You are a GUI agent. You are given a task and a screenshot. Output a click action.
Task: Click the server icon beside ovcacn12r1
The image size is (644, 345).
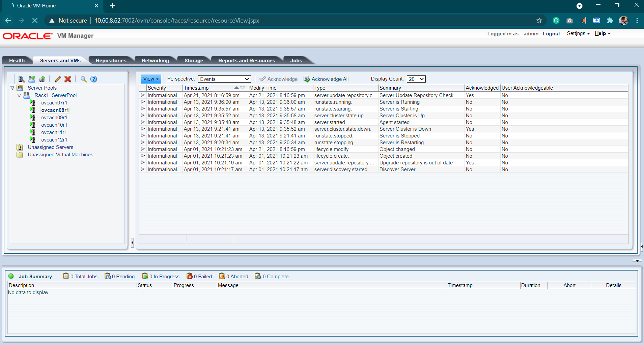33,140
